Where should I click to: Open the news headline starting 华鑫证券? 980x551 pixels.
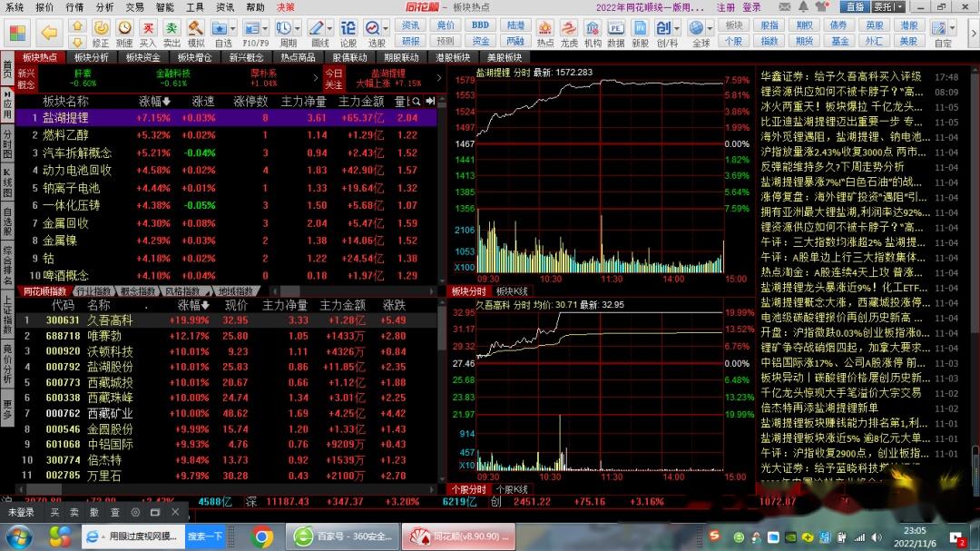[x=840, y=76]
